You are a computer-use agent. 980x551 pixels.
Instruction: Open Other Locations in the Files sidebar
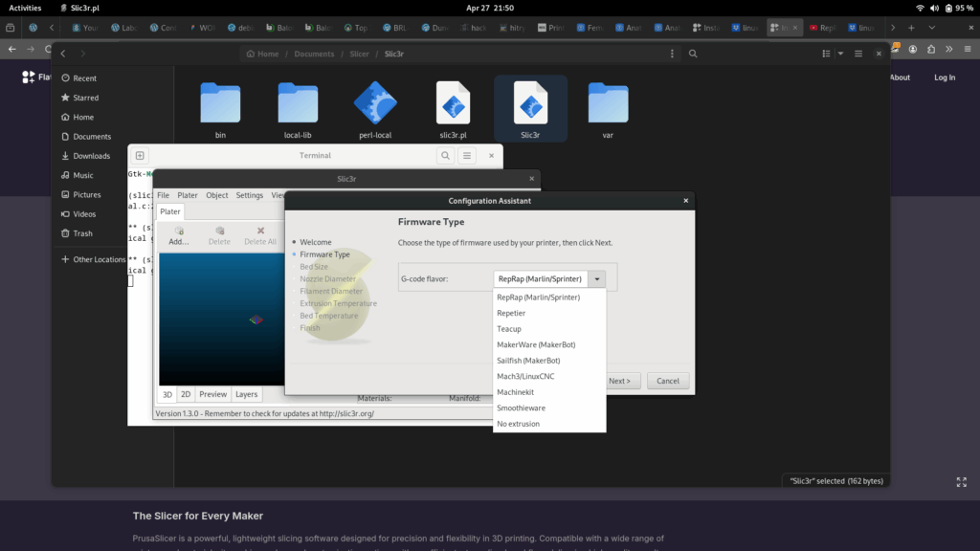pos(94,259)
